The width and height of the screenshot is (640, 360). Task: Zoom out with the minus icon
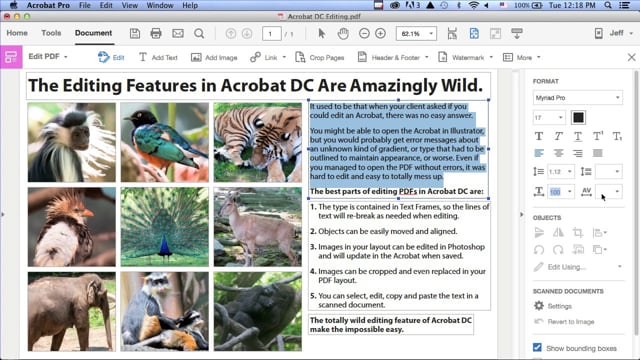[x=364, y=33]
